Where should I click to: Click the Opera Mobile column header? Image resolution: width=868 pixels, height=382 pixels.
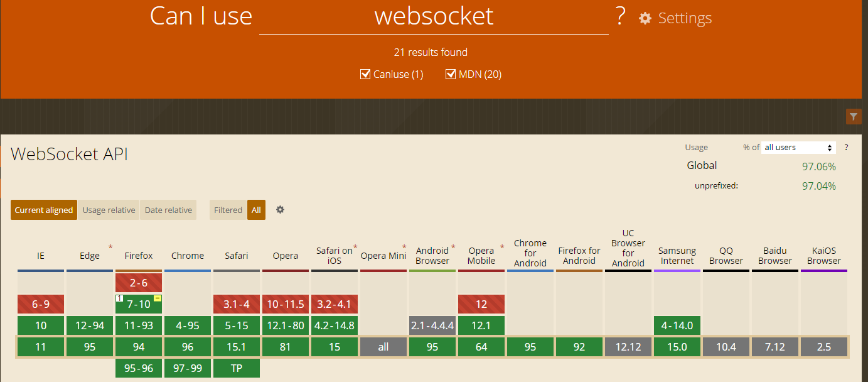[x=481, y=255]
